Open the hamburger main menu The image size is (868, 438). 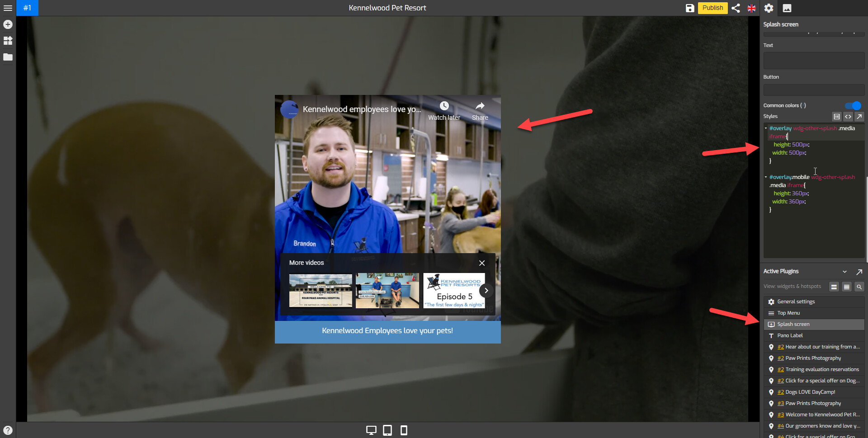point(8,8)
